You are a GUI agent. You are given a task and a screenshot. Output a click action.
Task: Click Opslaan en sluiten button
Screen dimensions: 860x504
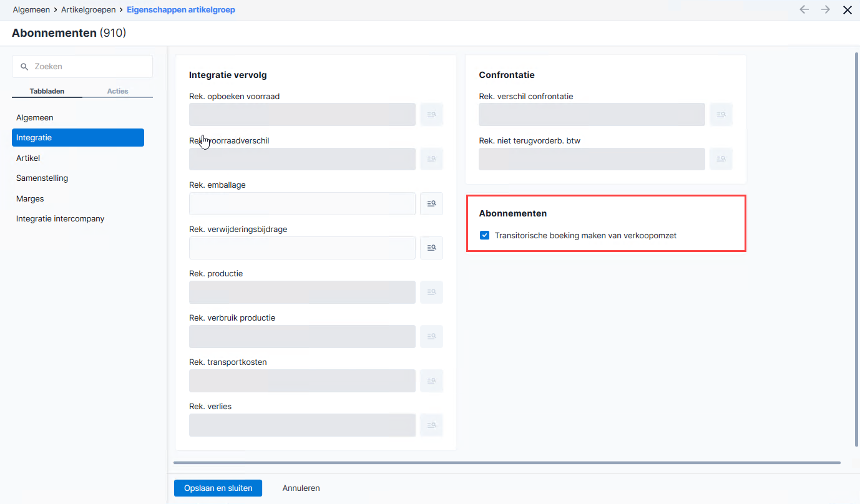218,488
